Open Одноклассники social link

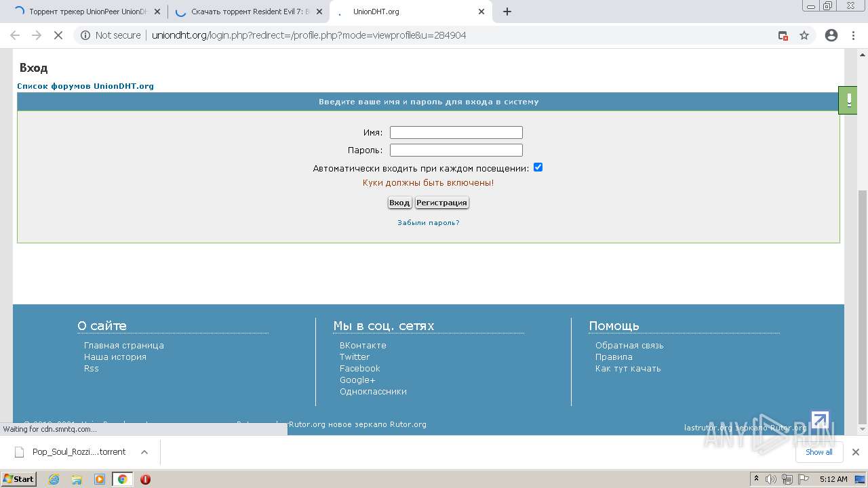pos(373,392)
